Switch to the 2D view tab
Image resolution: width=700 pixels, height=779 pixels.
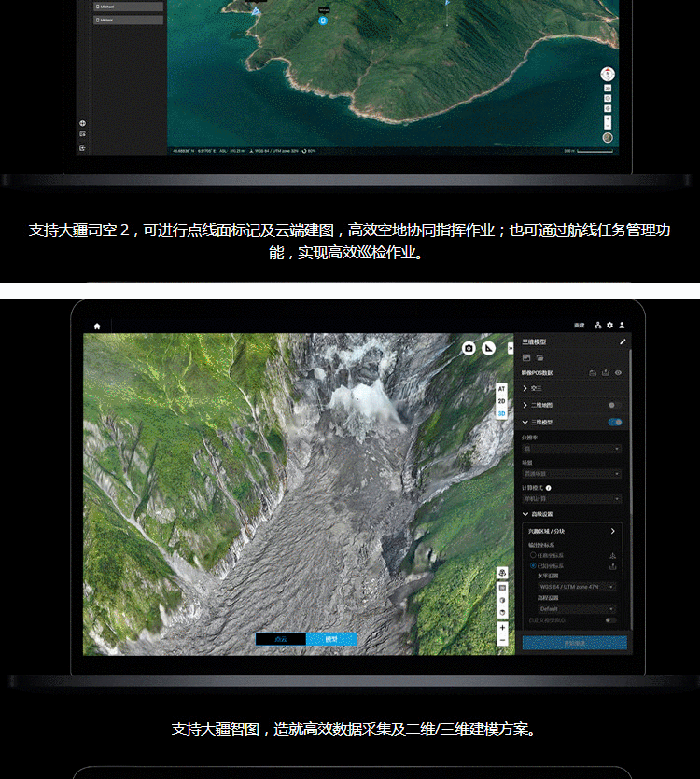[x=501, y=400]
